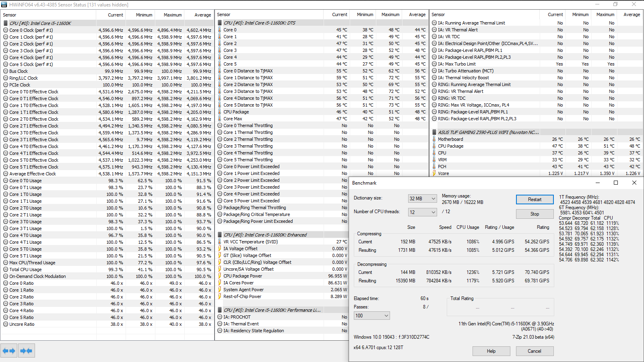Screen dimensions: 644x362
Task: Click the thermometer icon beside CPU Package in DTS
Action: [x=220, y=112]
